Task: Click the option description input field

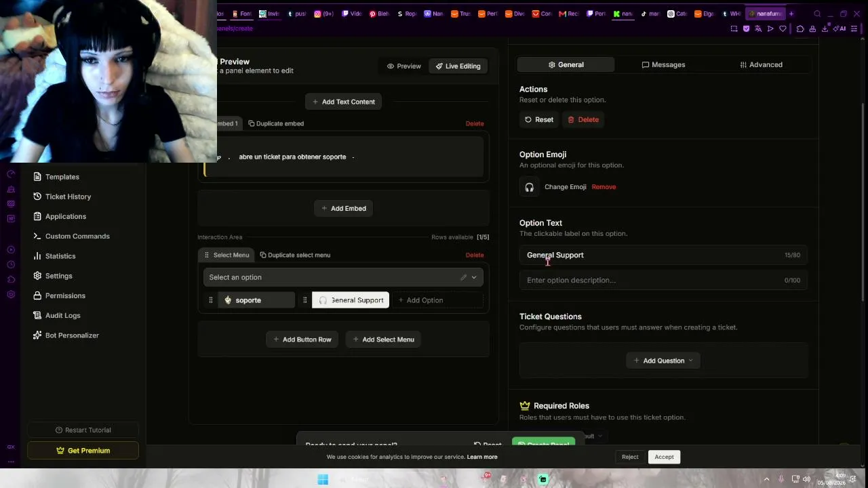Action: 663,280
